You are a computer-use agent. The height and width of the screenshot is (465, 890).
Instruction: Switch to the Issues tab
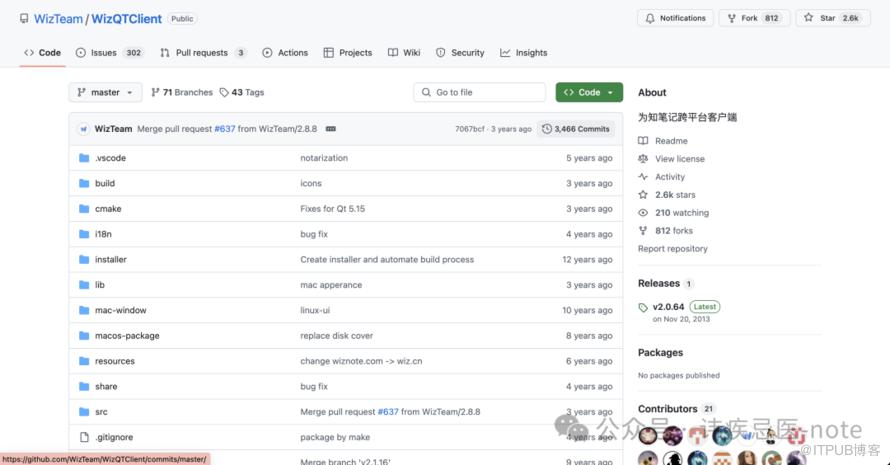pyautogui.click(x=109, y=53)
